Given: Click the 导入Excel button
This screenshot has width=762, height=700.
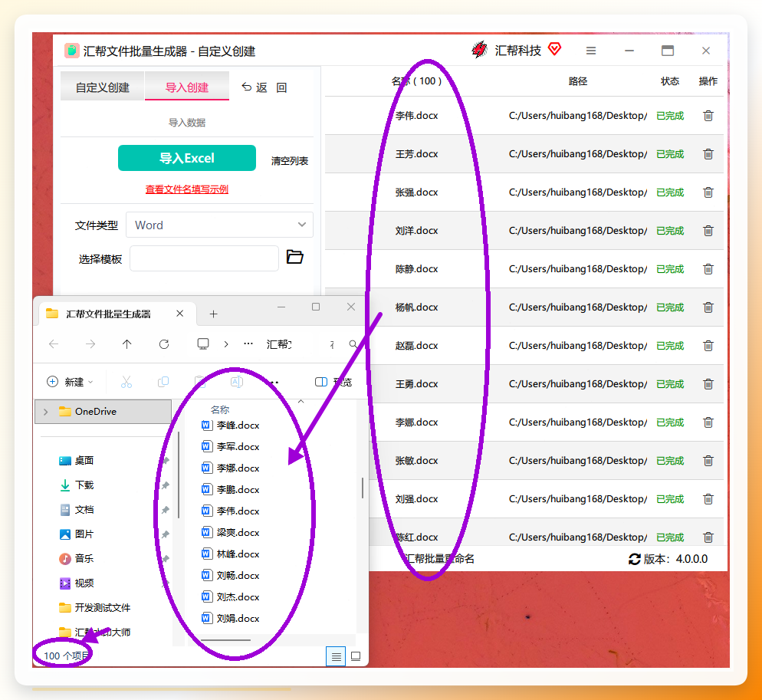Looking at the screenshot, I should click(187, 158).
